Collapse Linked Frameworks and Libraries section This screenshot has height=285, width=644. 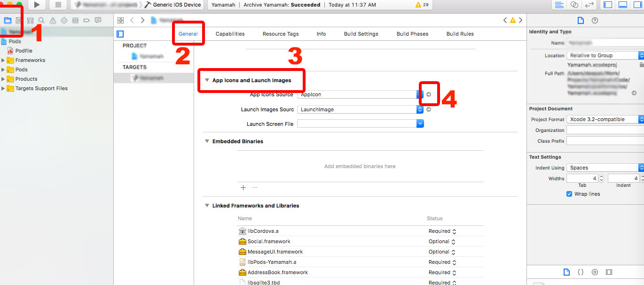pyautogui.click(x=207, y=206)
